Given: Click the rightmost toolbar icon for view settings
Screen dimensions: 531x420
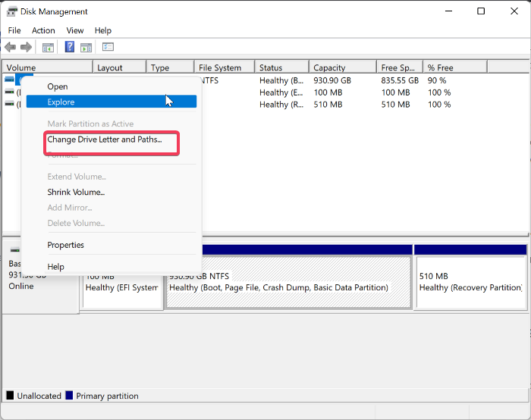Looking at the screenshot, I should (108, 47).
